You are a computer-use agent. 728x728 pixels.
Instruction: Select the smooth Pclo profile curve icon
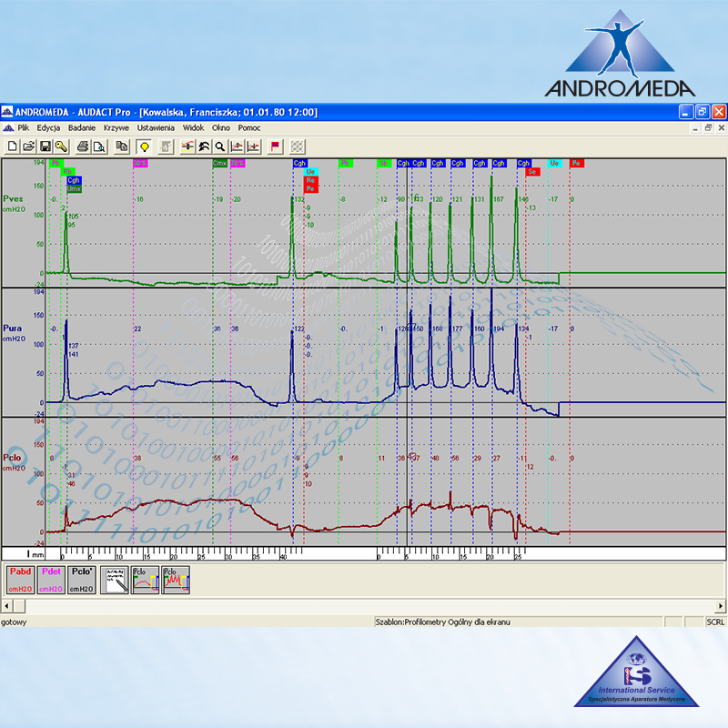tap(145, 579)
